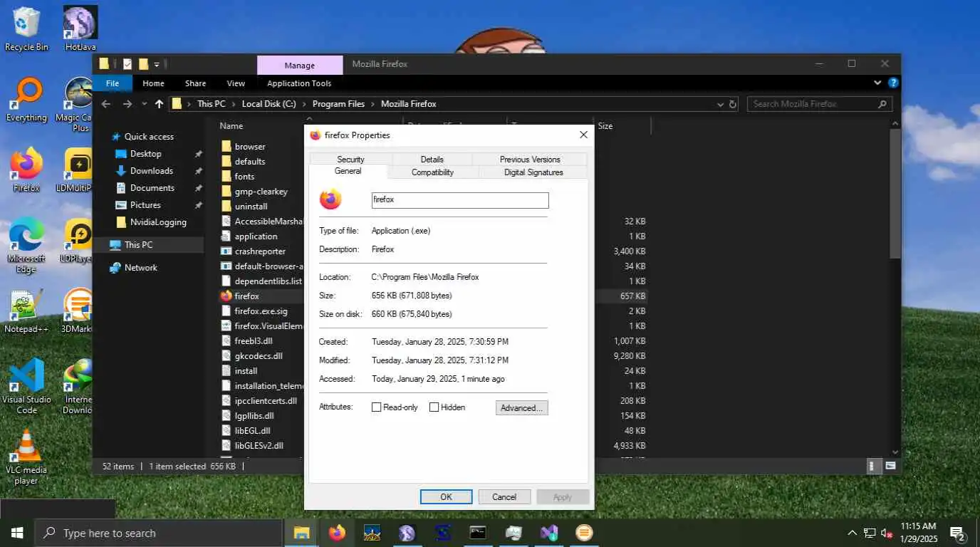Expand address bar history dropdown
The image size is (980, 547).
click(720, 104)
